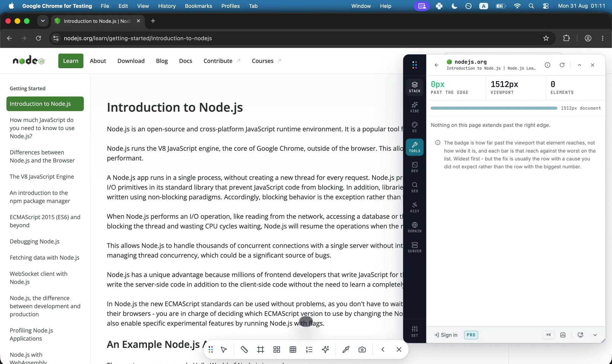
Task: Open the Set settings sliders section
Action: pos(414,331)
